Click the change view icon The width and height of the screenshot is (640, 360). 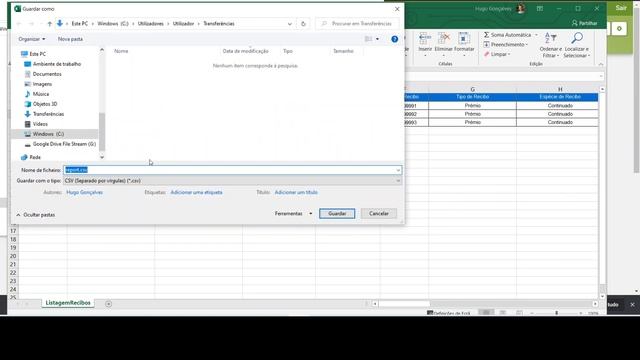tap(368, 39)
